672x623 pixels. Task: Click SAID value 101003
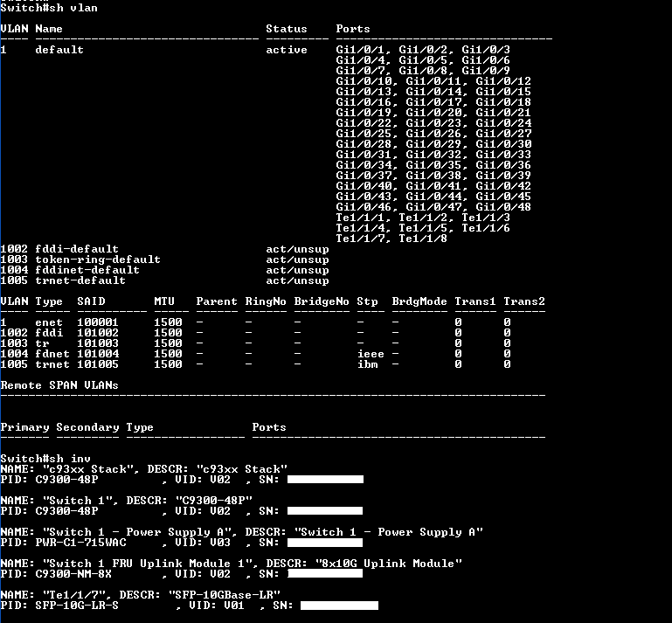[98, 343]
